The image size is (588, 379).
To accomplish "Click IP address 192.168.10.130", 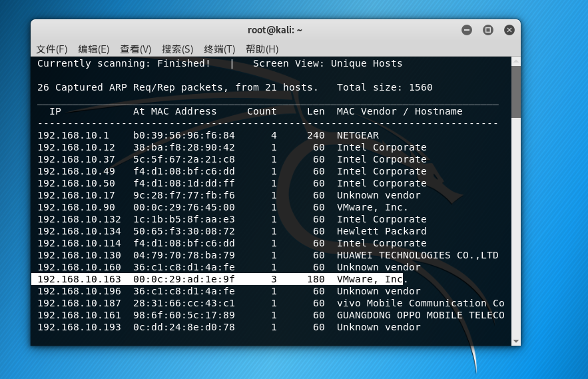I will click(x=79, y=256).
